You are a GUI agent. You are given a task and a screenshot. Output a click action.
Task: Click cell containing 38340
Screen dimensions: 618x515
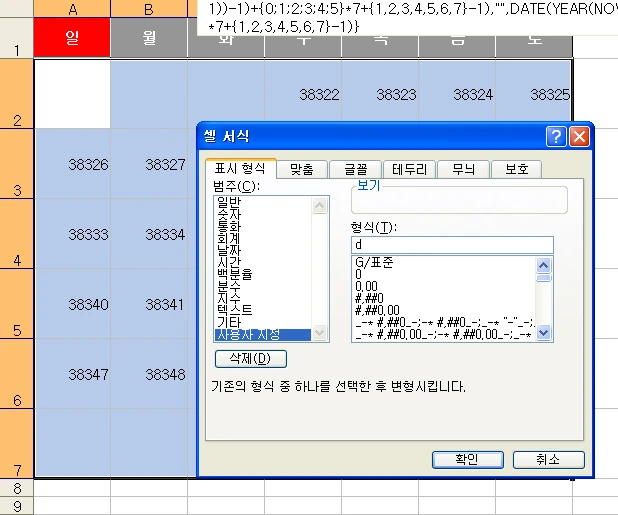click(x=72, y=304)
